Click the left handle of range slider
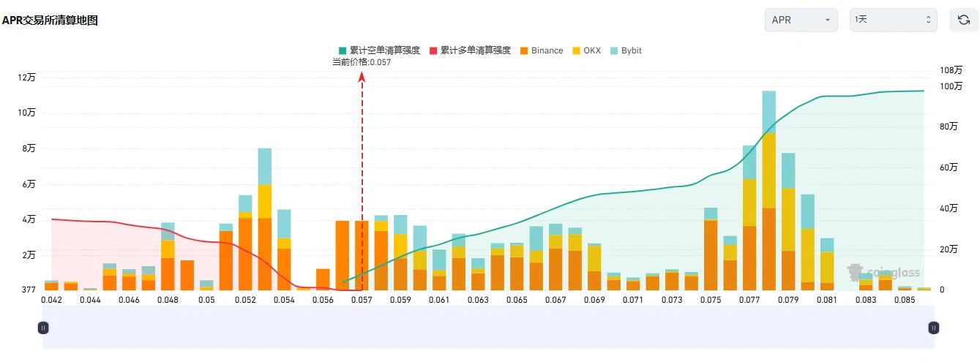Viewport: 980px width, 362px height. [43, 328]
